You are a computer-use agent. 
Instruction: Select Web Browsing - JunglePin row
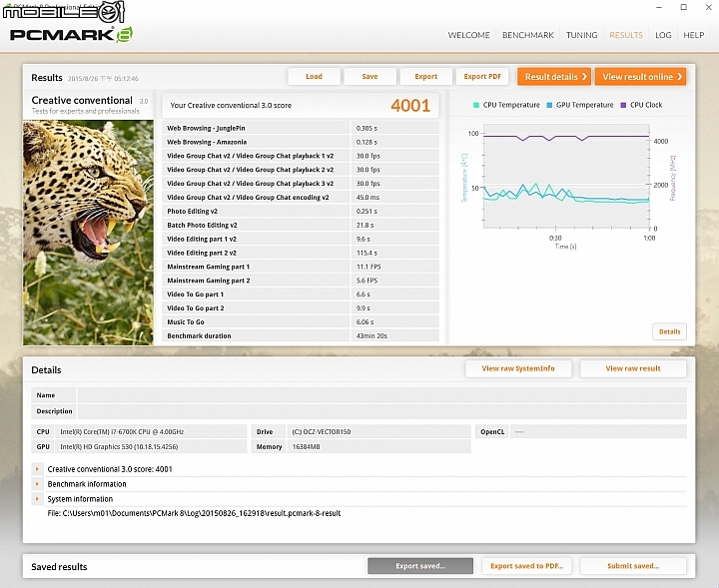click(301, 128)
